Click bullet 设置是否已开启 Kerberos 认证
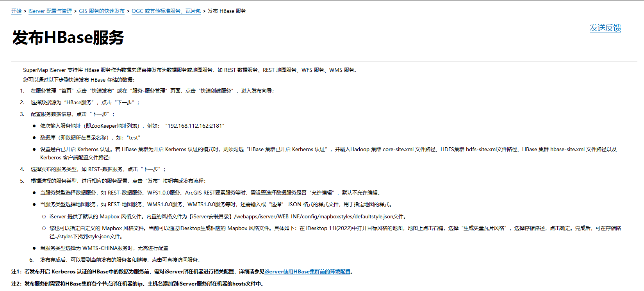 tap(328, 153)
